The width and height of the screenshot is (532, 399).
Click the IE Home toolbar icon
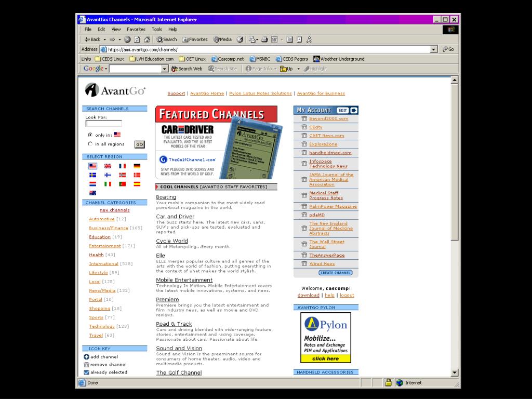coord(147,39)
